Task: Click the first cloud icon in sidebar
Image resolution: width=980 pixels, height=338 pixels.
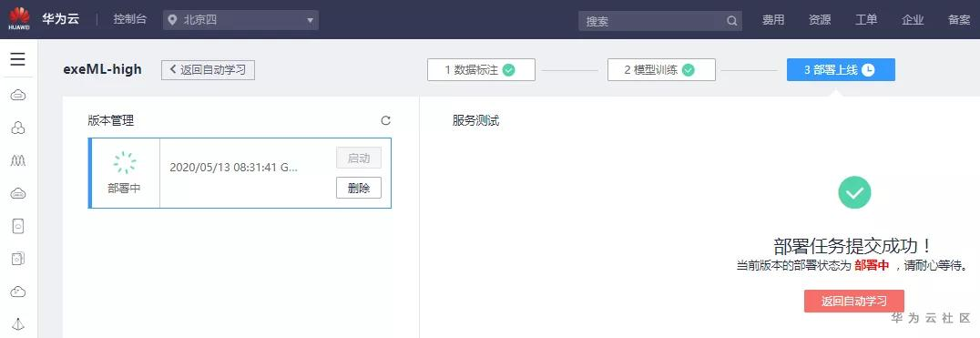Action: [18, 95]
